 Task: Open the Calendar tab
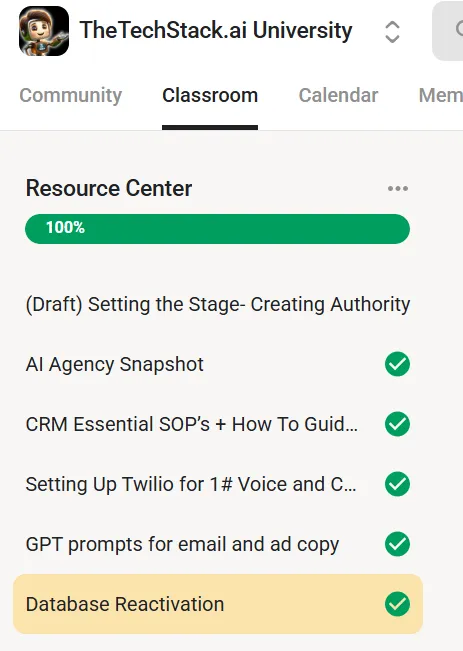click(x=338, y=95)
